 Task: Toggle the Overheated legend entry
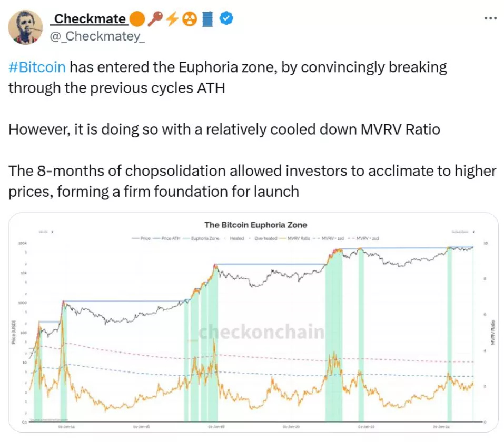pos(263,238)
